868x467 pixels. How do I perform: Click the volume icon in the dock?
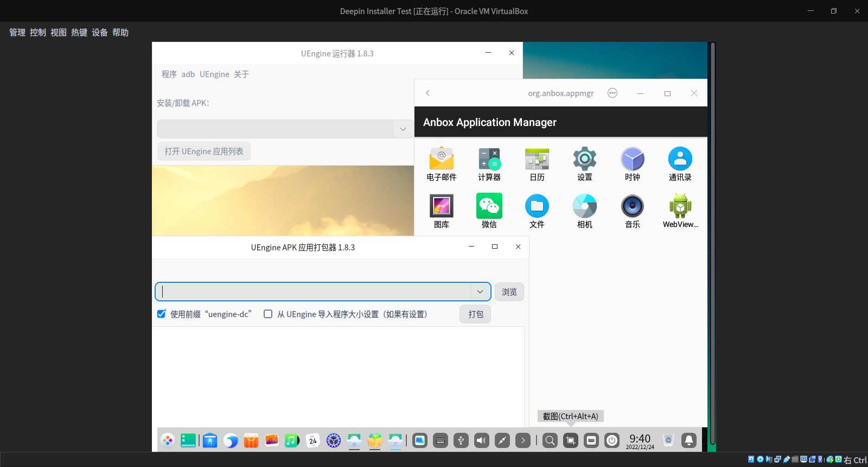pyautogui.click(x=482, y=440)
